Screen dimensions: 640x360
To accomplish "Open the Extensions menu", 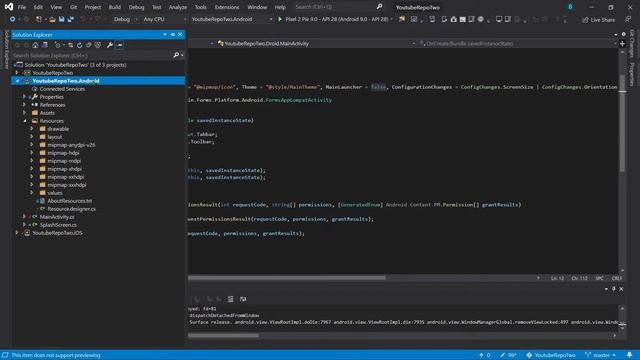I will coord(227,7).
